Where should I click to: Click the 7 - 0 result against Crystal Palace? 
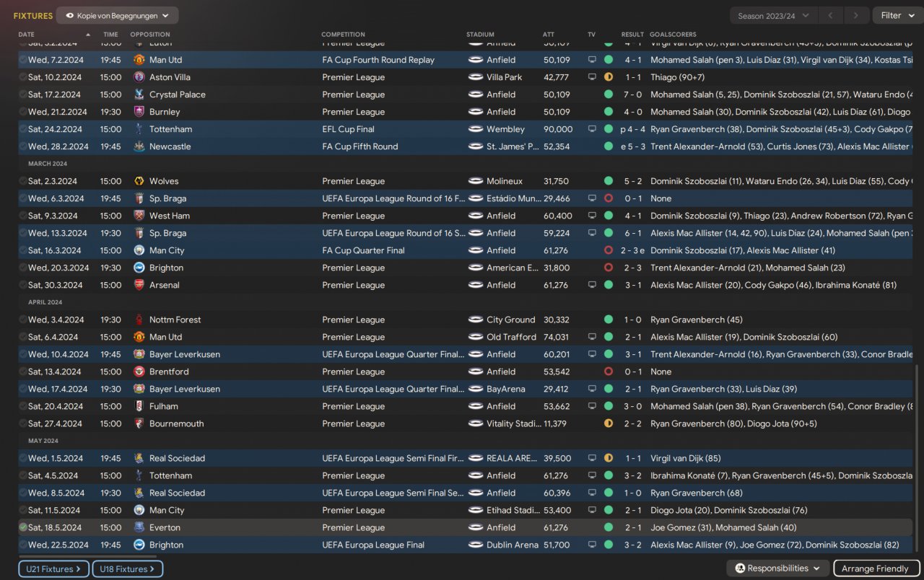pyautogui.click(x=632, y=95)
